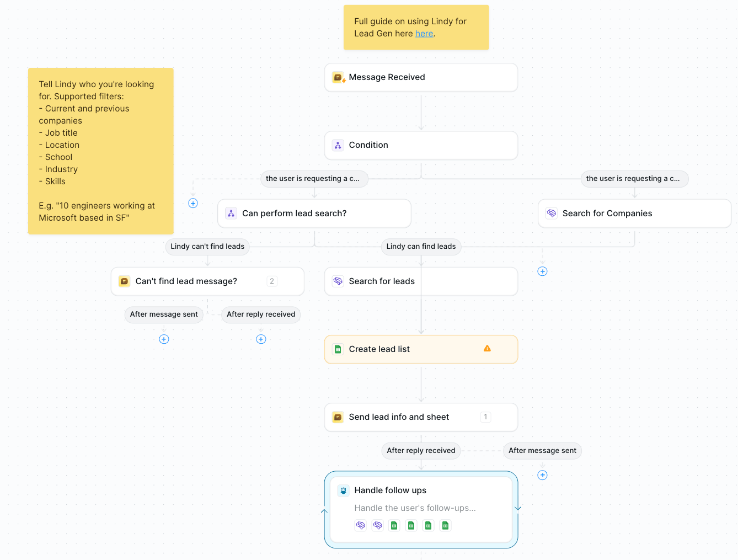Click 'After message sent' beside Send lead info
Image resolution: width=738 pixels, height=560 pixels.
[543, 451]
